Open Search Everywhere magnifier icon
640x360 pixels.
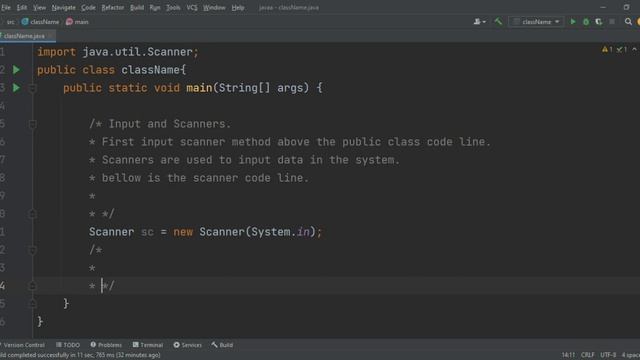628,22
